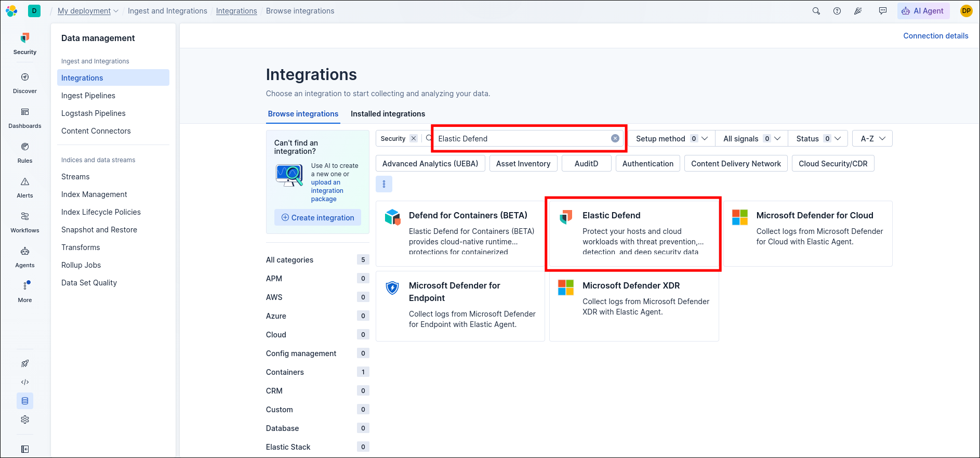Open the AI Agent button
This screenshot has height=458, width=980.
923,11
